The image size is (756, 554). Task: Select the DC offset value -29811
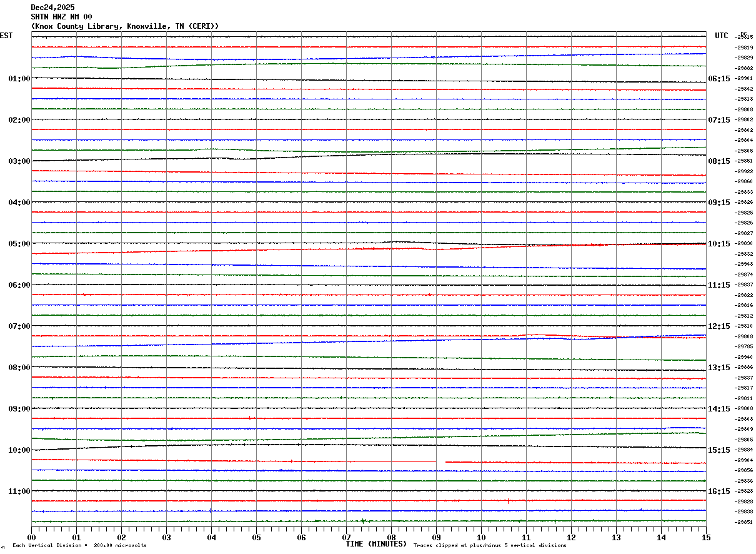point(744,398)
